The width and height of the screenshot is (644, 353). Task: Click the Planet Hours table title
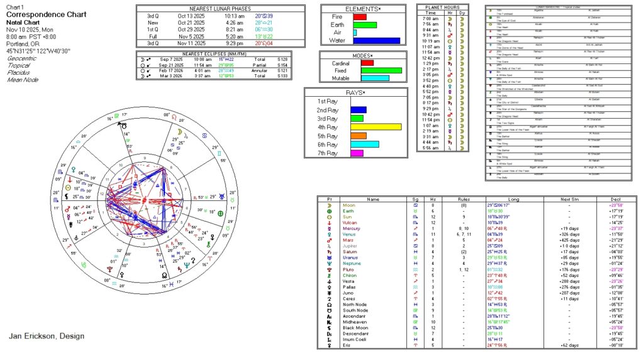point(442,6)
